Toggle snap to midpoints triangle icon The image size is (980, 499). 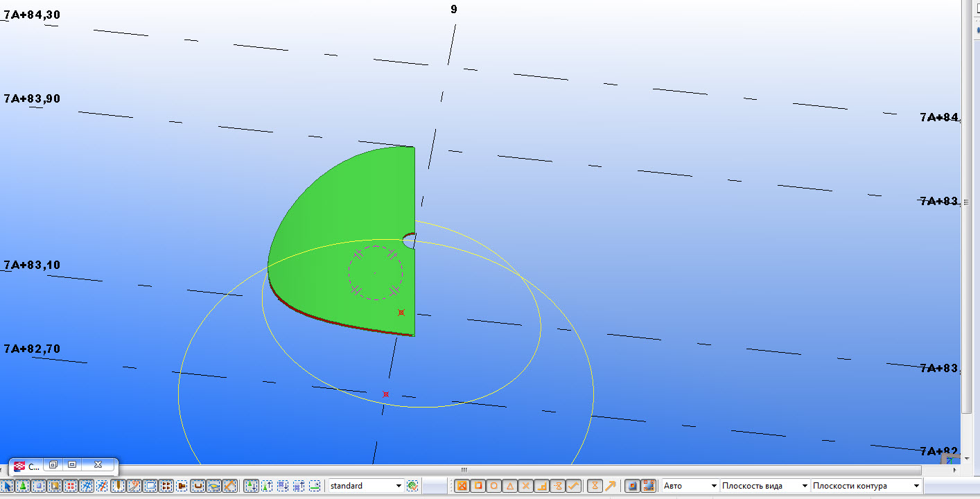click(509, 486)
